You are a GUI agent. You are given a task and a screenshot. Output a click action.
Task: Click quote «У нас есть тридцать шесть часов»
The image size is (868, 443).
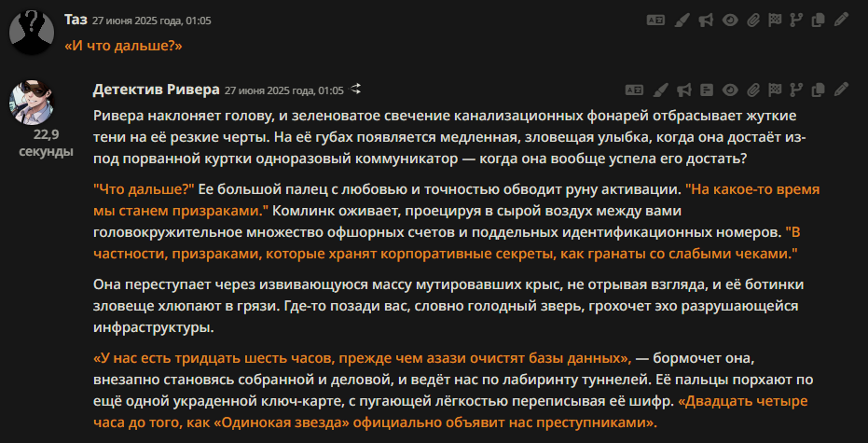tap(363, 358)
